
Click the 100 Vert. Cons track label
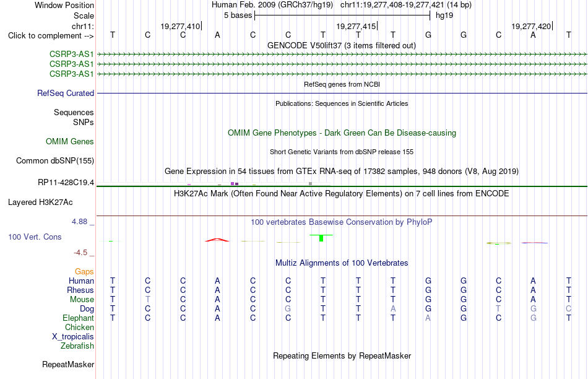[35, 237]
